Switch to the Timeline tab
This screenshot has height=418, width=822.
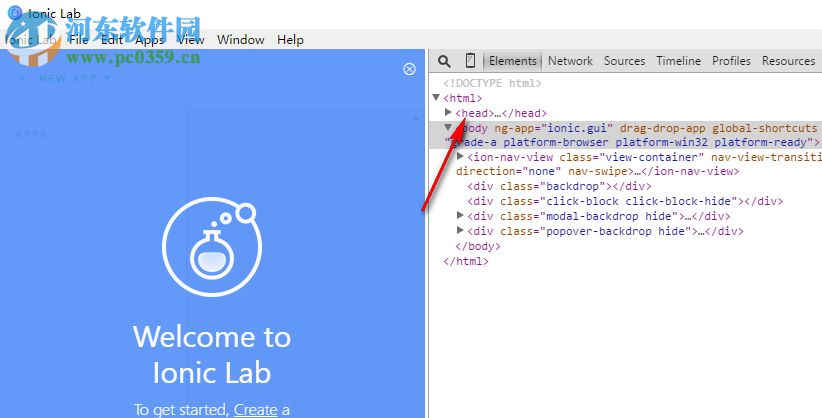[678, 61]
